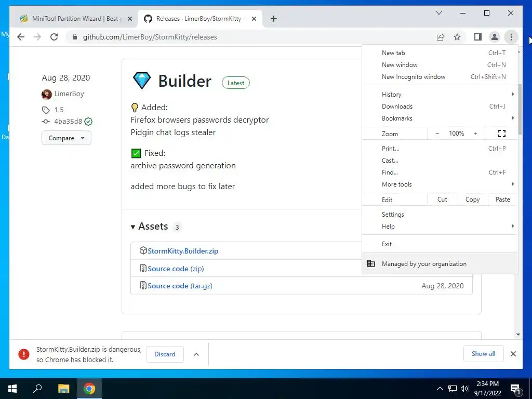Choose Cast... from the menu
Screen dimensions: 532x399
(x=440, y=160)
